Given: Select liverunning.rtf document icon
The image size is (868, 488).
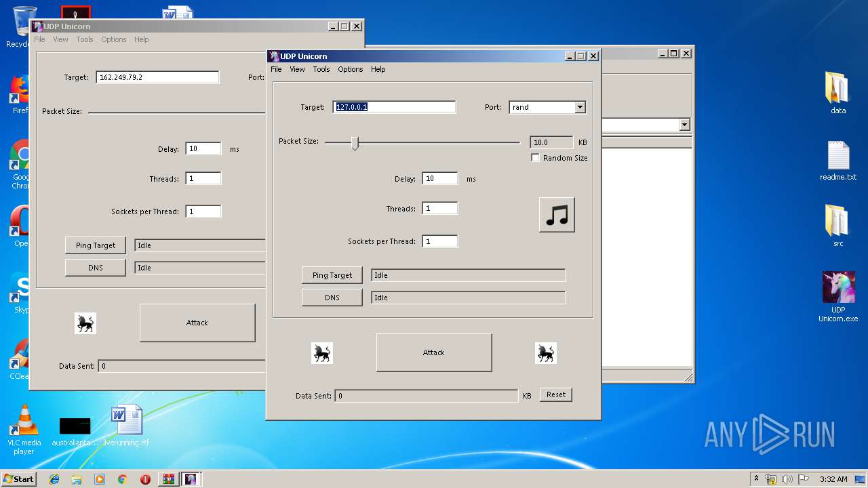Looking at the screenshot, I should point(126,426).
